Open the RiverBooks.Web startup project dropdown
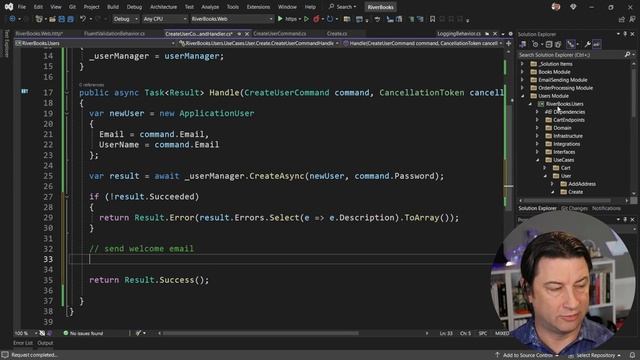 pos(231,19)
